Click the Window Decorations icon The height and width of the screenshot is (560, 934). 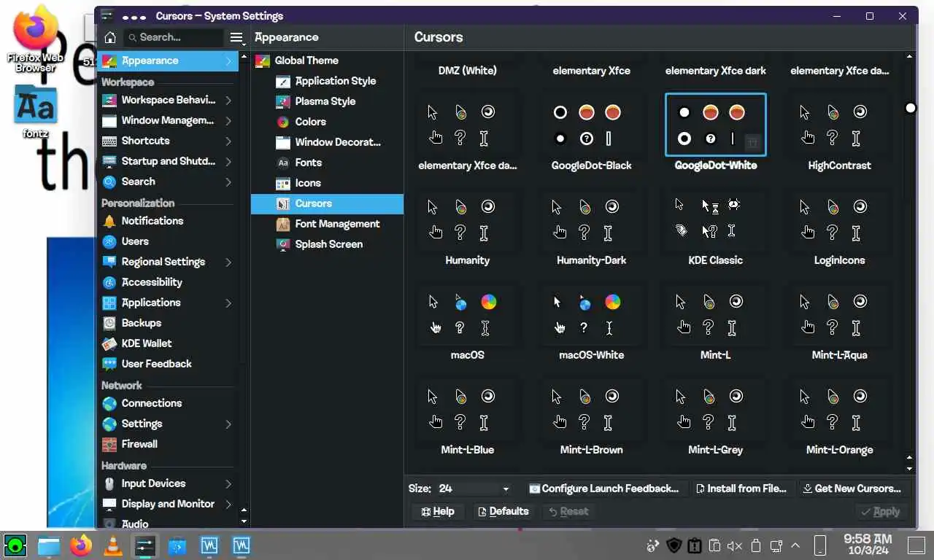point(283,142)
